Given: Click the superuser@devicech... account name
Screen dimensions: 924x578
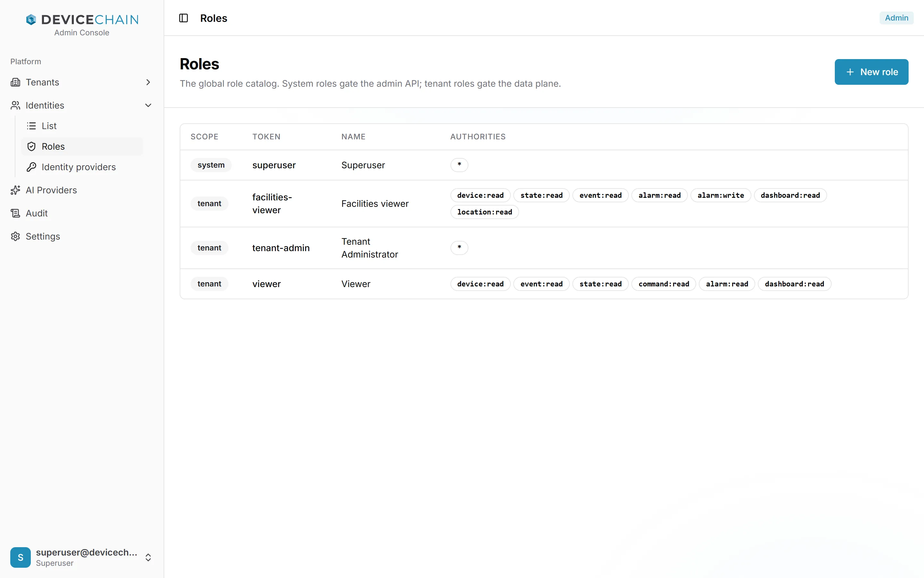Looking at the screenshot, I should (x=87, y=552).
